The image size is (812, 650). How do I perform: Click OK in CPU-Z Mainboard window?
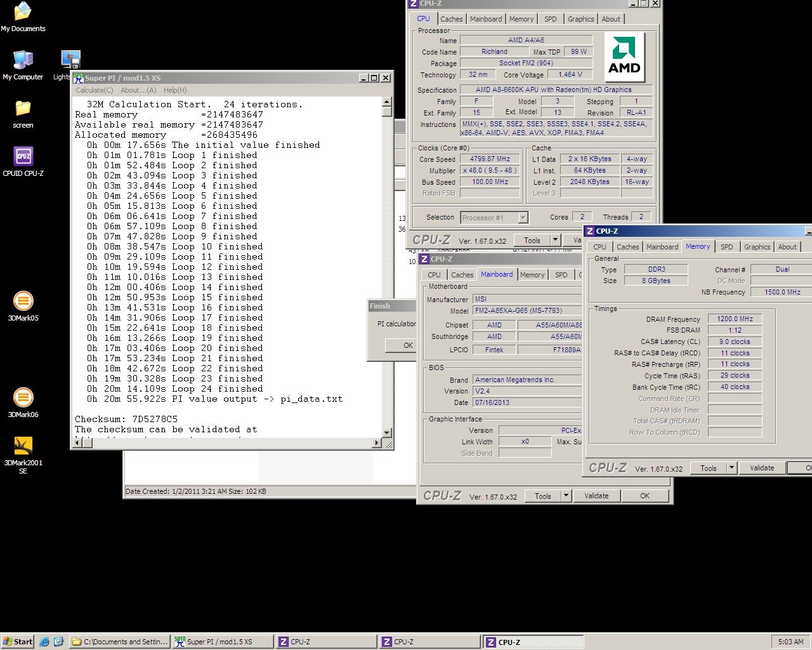tap(645, 496)
